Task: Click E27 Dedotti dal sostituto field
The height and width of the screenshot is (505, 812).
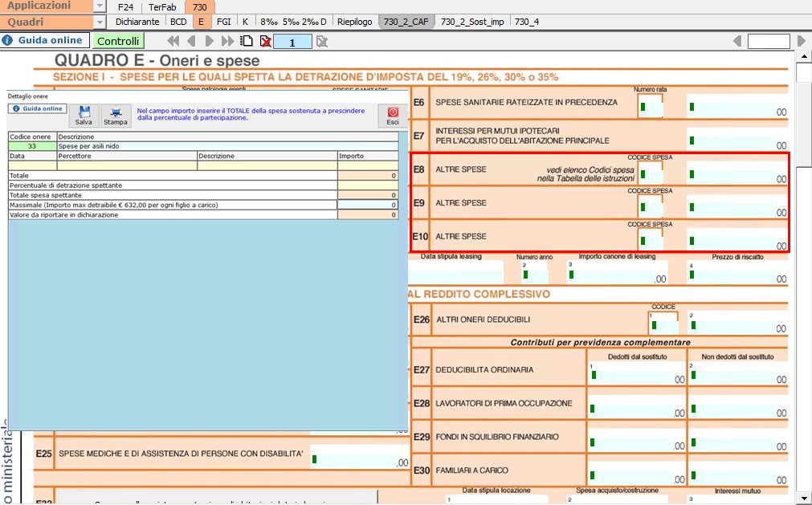Action: point(636,373)
